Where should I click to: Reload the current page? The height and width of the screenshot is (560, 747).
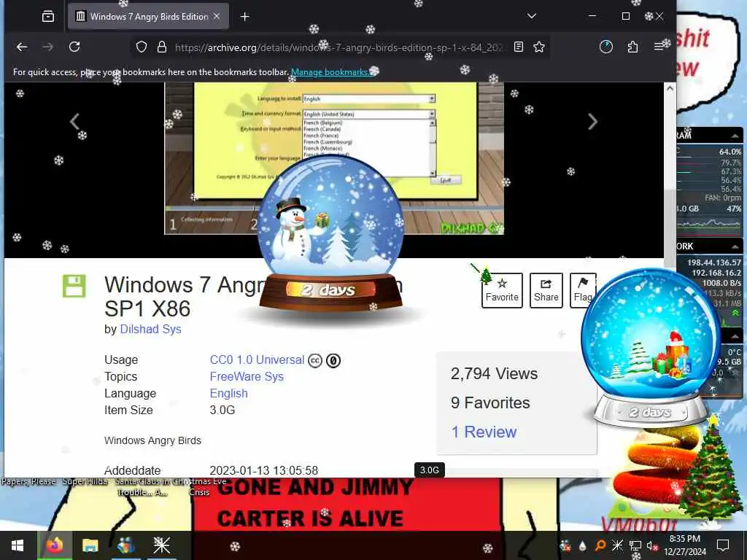[x=74, y=47]
